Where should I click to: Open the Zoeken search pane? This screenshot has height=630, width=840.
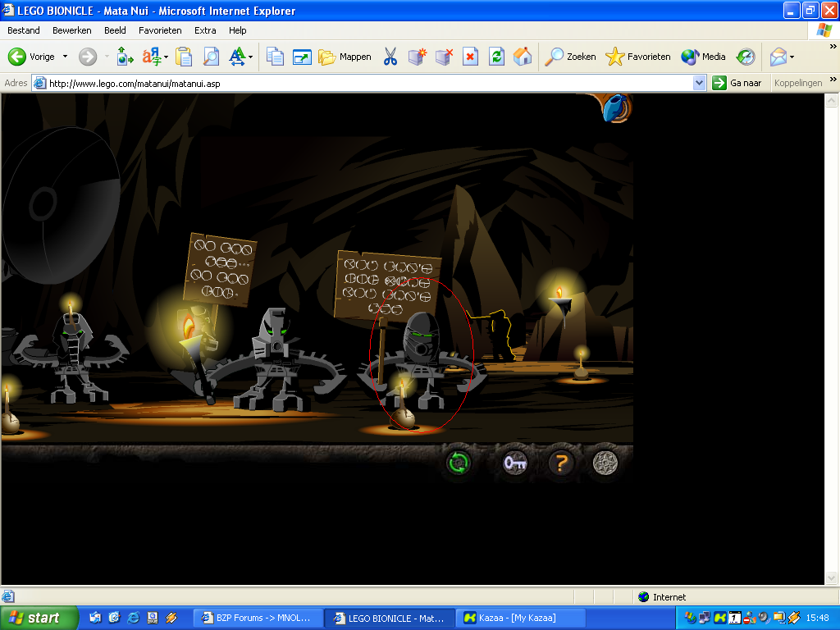tap(570, 57)
